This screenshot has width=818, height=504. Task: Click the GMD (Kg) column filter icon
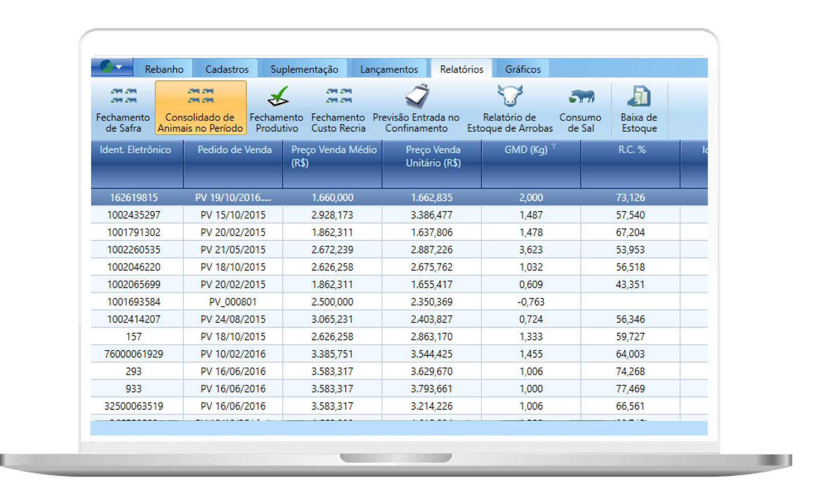pos(554,147)
